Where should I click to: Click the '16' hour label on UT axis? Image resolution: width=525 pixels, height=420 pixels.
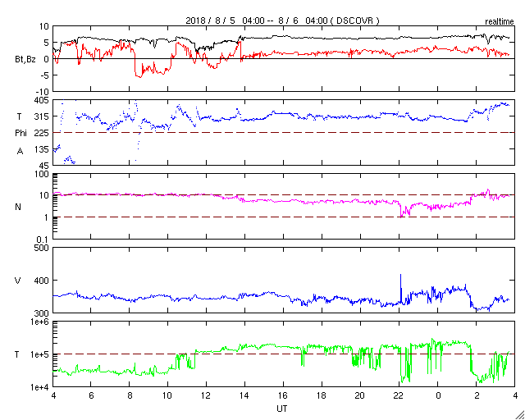click(283, 395)
